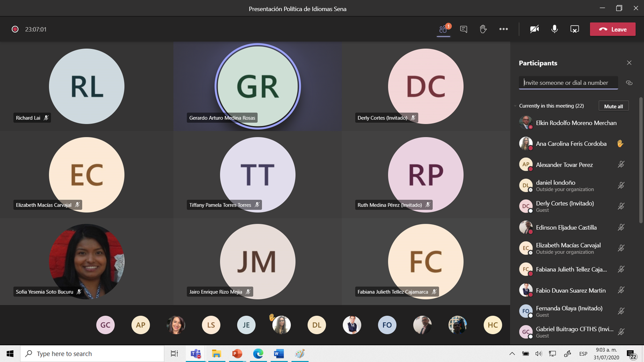
Task: Leave the meeting
Action: (612, 29)
